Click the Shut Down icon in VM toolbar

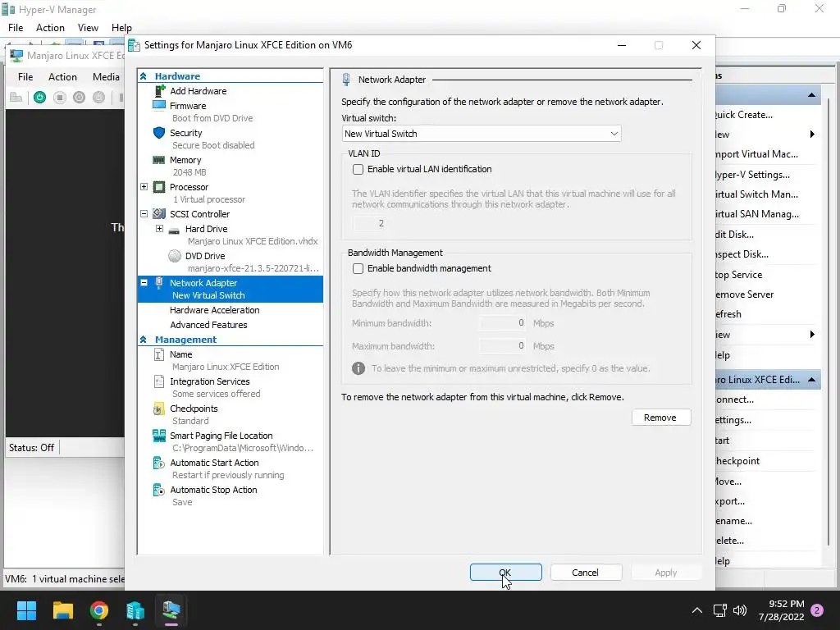pyautogui.click(x=80, y=98)
